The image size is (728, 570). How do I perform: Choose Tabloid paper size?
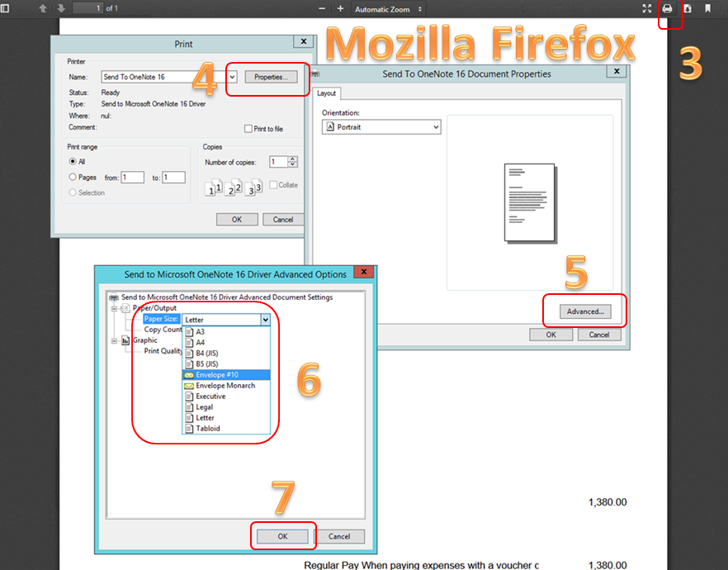click(x=226, y=428)
